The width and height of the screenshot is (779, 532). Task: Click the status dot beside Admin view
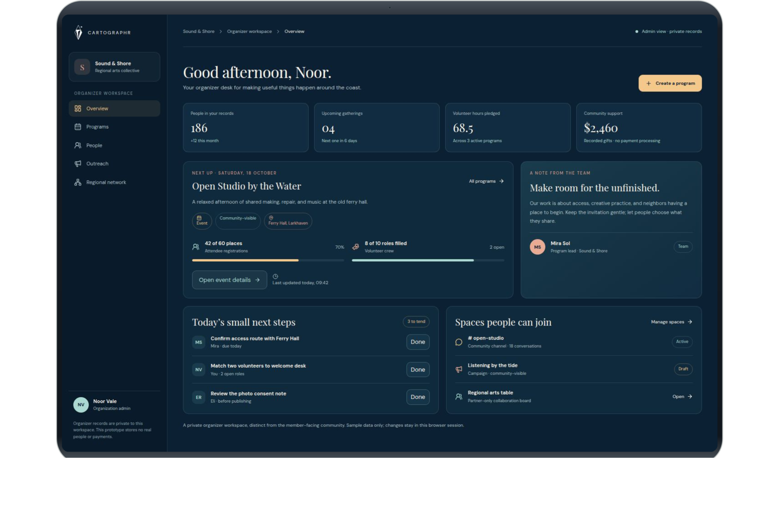(636, 31)
